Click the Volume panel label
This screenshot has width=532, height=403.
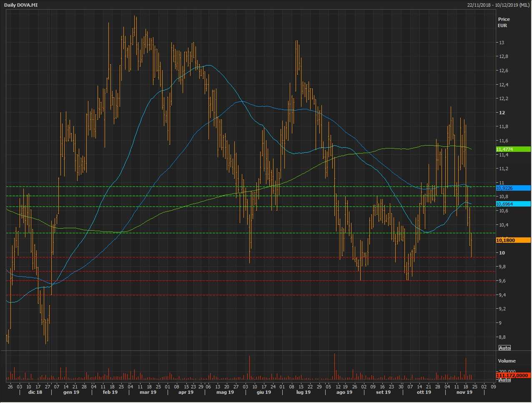507,361
